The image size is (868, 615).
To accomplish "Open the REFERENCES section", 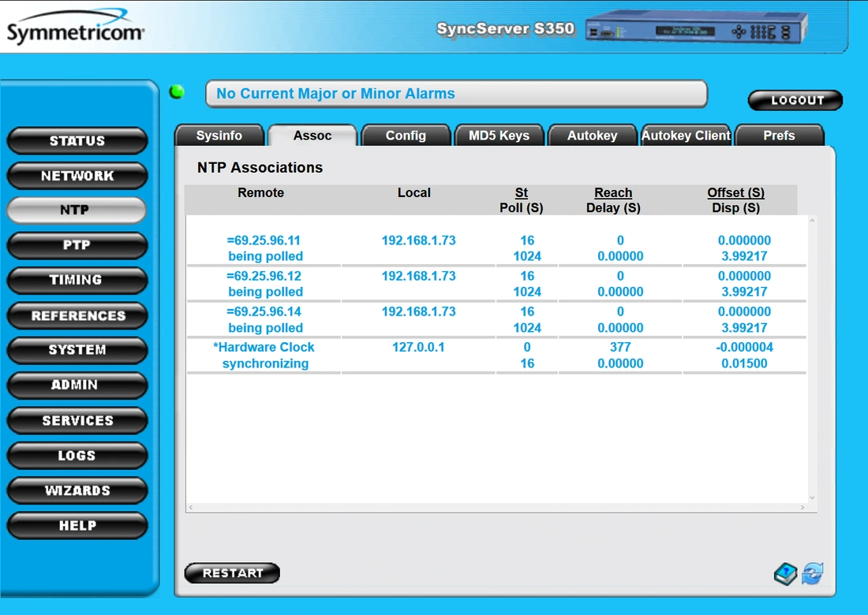I will pyautogui.click(x=77, y=315).
